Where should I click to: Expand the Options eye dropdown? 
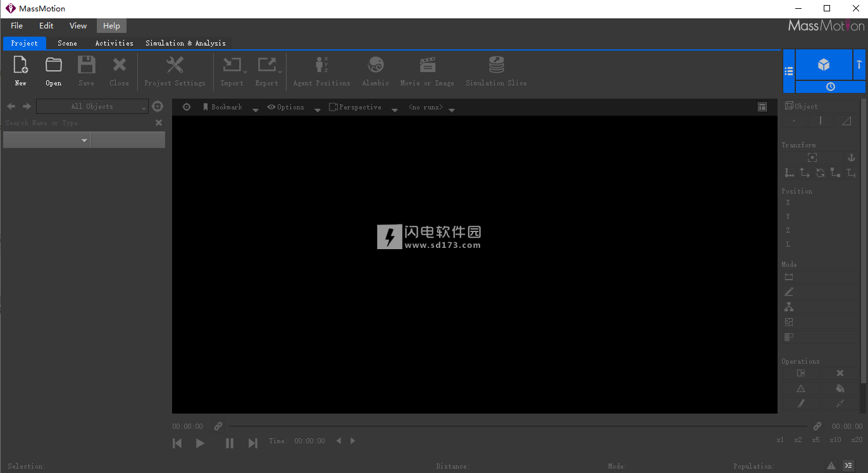tap(317, 109)
